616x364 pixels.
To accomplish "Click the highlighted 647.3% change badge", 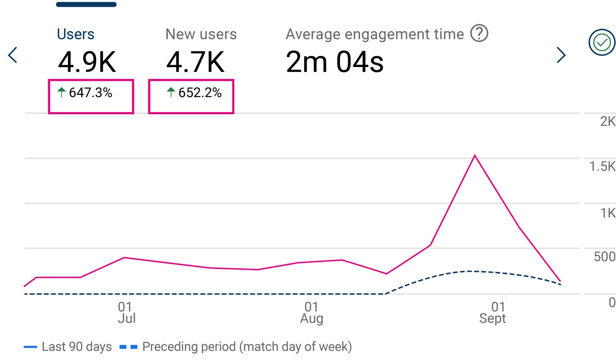I will pyautogui.click(x=91, y=96).
